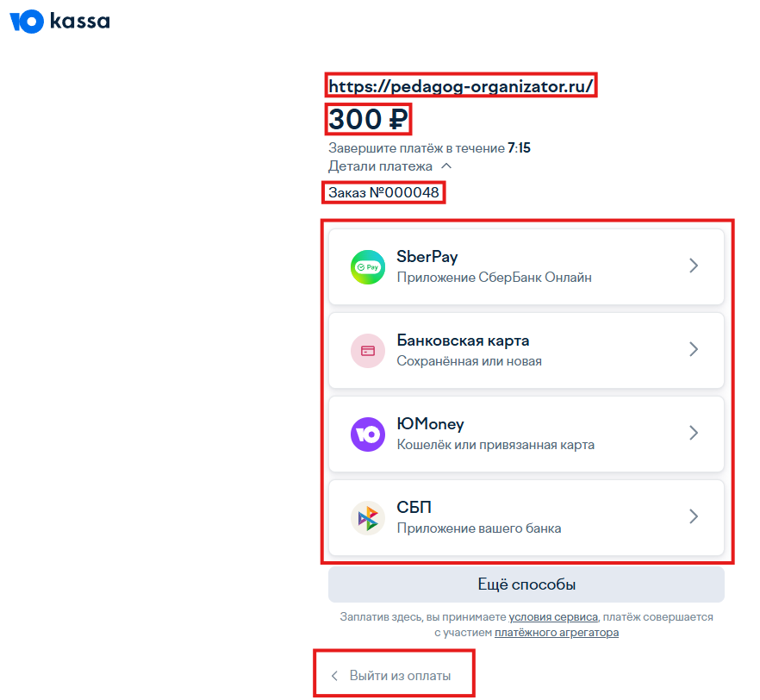
Task: Click the YooKassa logo
Action: 59,22
